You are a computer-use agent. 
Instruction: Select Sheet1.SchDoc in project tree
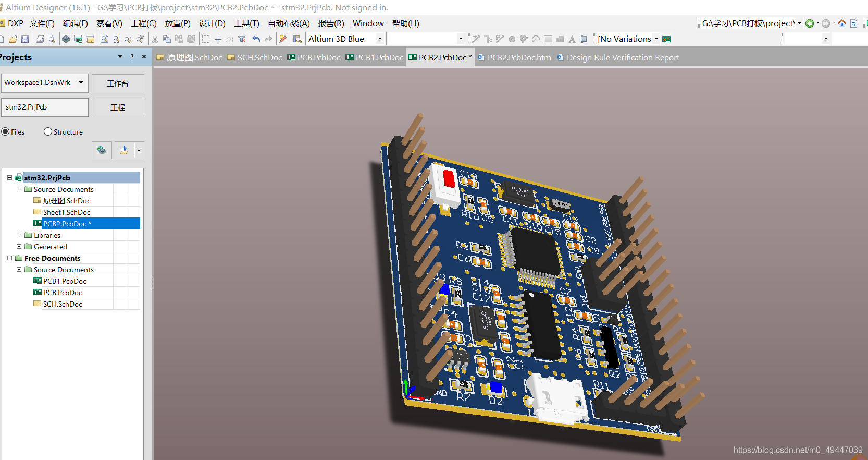click(x=67, y=212)
